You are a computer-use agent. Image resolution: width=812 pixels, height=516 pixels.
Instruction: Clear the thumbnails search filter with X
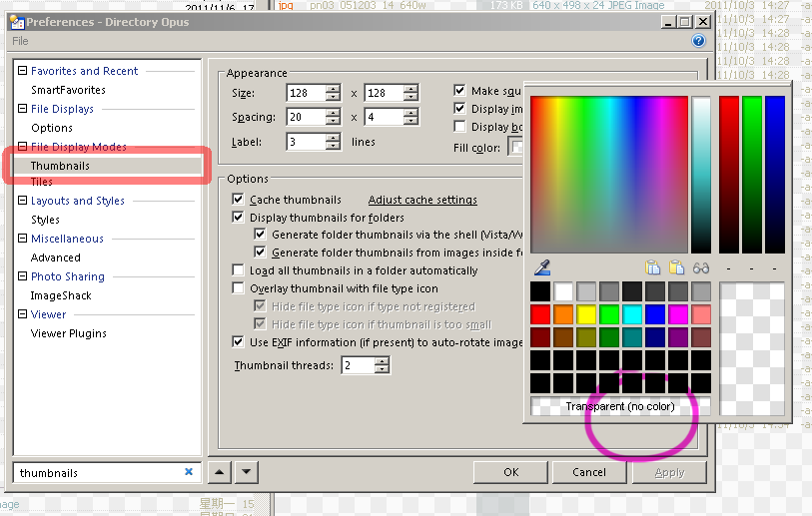point(189,471)
